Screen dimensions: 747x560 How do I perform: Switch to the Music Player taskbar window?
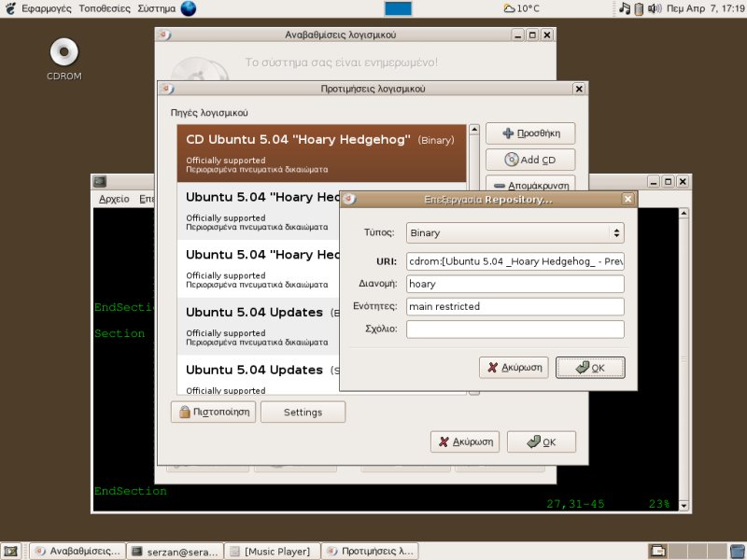tap(271, 552)
